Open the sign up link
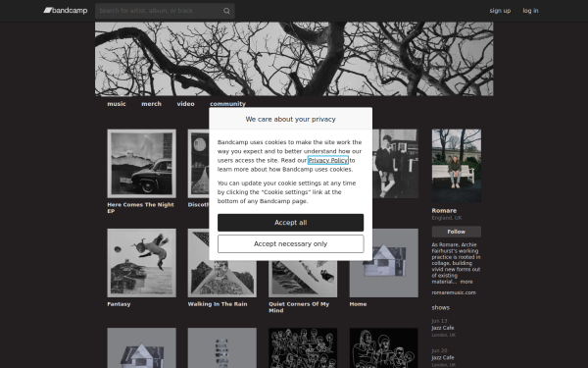 (x=500, y=11)
